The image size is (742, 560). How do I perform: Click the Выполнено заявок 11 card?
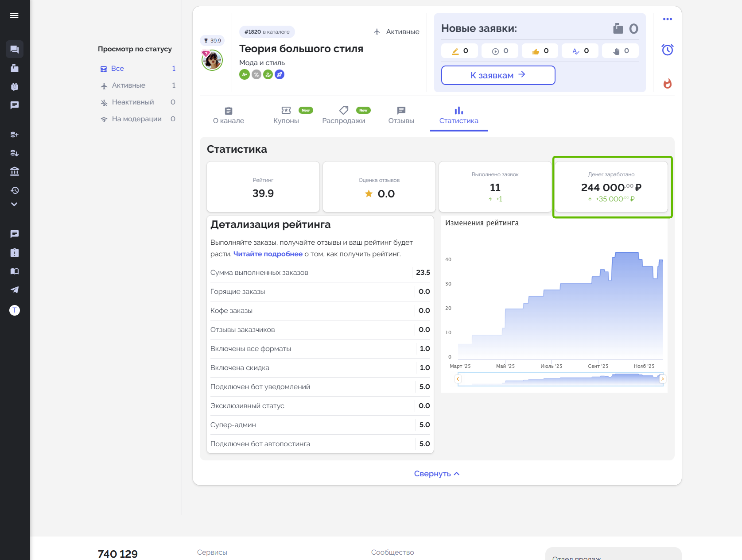coord(495,187)
